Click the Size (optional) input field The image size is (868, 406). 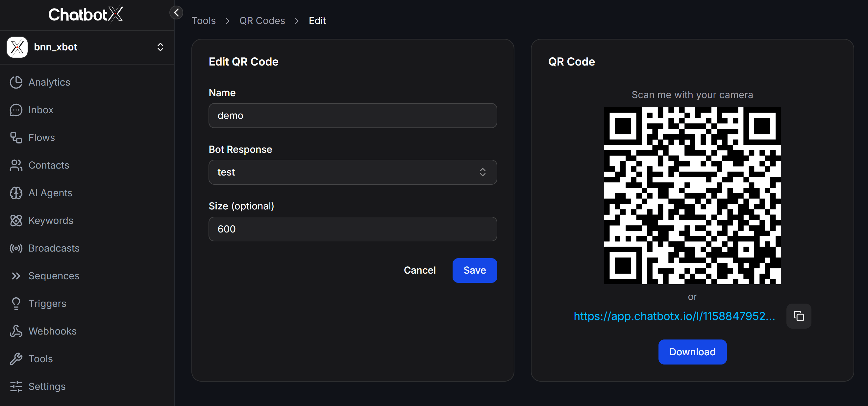tap(353, 229)
